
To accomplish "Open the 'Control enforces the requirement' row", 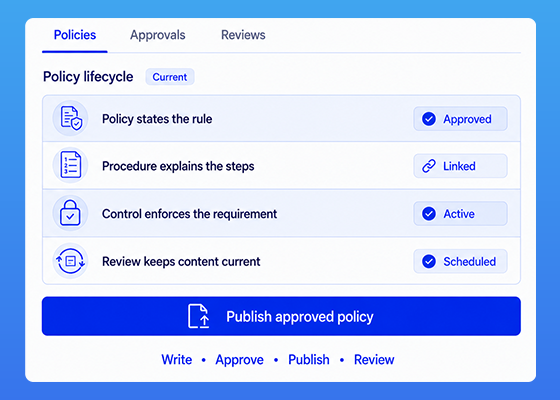I will (x=281, y=213).
